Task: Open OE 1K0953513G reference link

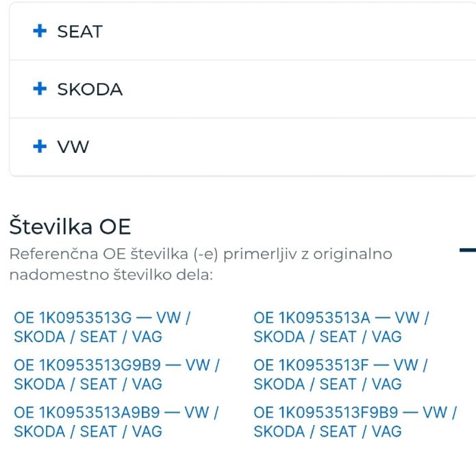Action: [x=102, y=327]
